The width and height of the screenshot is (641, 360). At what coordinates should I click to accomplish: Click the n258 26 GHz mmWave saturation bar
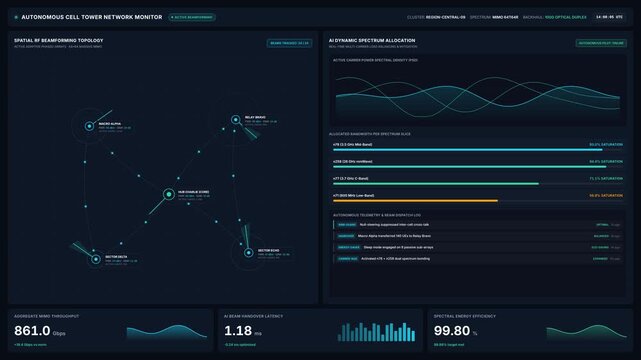(478, 167)
